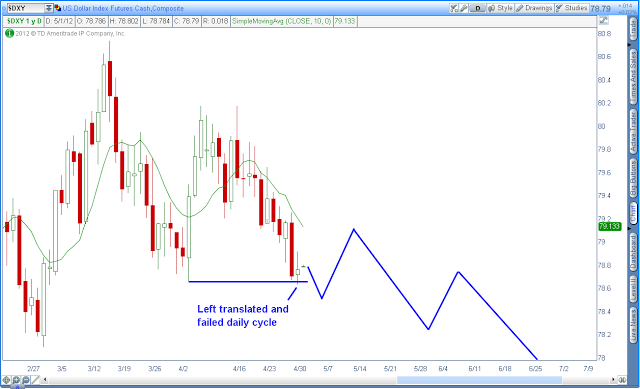Viewport: 640px width, 389px height.
Task: Select the pan crosshair tool icon
Action: pos(7,380)
